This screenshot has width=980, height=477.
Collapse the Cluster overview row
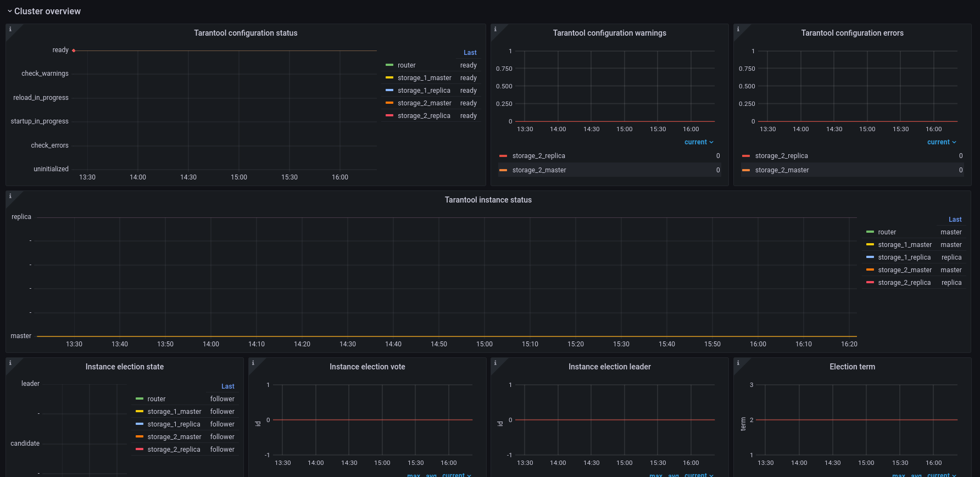pos(43,11)
